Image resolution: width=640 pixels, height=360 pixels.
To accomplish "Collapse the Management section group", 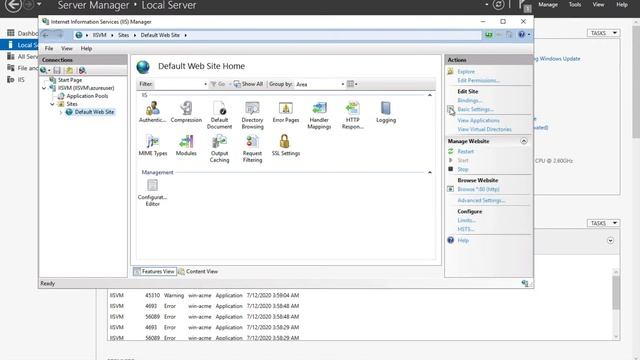I will click(430, 173).
